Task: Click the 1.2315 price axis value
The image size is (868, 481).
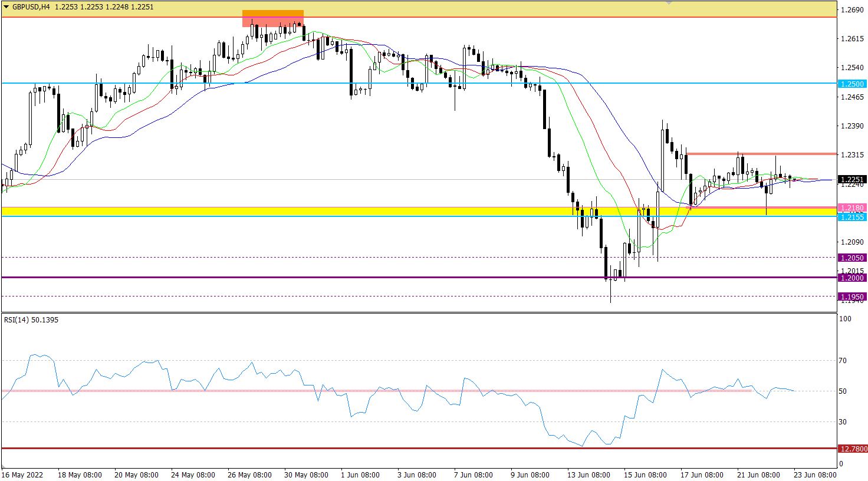Action: (x=853, y=154)
